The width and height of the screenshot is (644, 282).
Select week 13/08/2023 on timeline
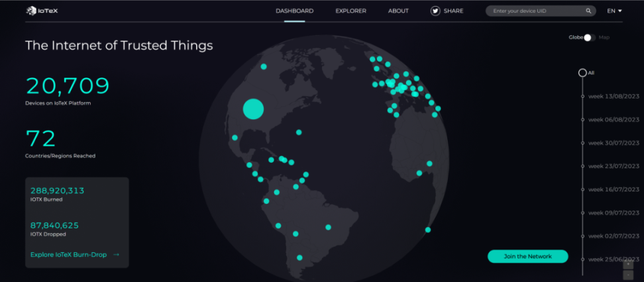[x=614, y=97]
